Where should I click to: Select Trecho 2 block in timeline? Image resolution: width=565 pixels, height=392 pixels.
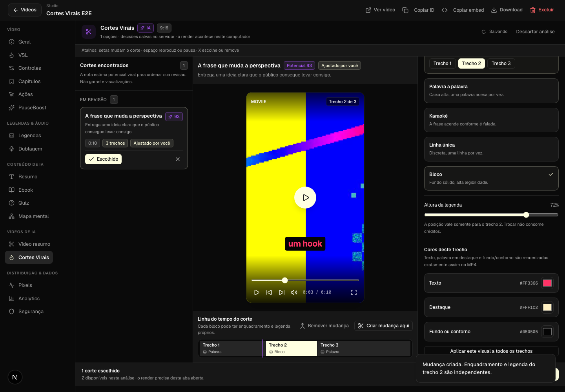pos(291,348)
